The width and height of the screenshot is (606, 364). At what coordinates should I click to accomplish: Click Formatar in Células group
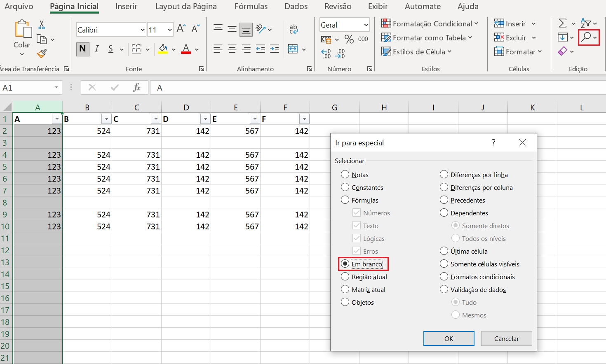(518, 52)
